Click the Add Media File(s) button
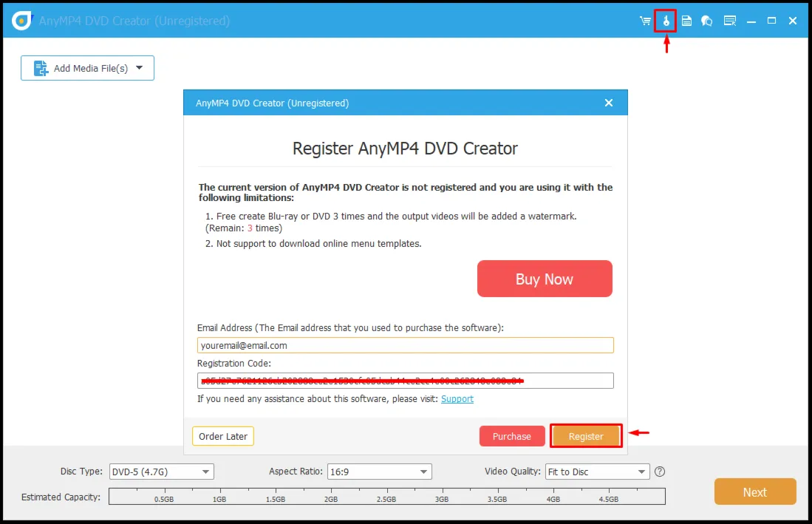Screen dimensions: 812x524 87,68
